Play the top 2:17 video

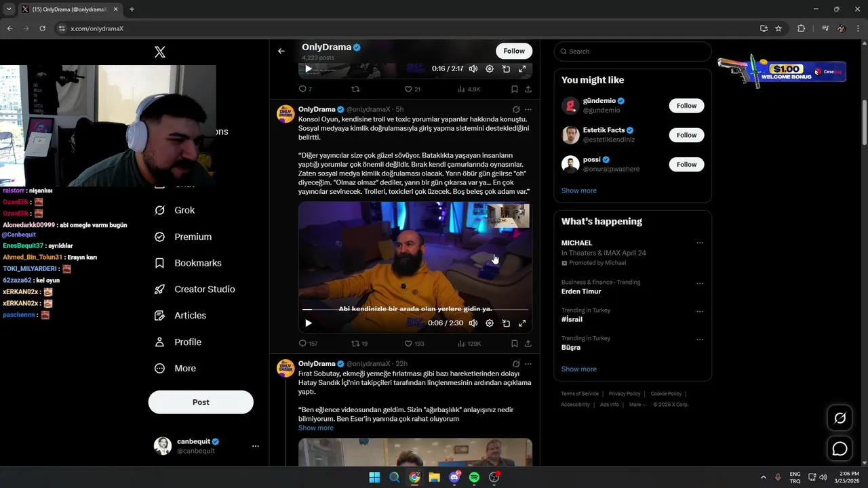[x=308, y=68]
